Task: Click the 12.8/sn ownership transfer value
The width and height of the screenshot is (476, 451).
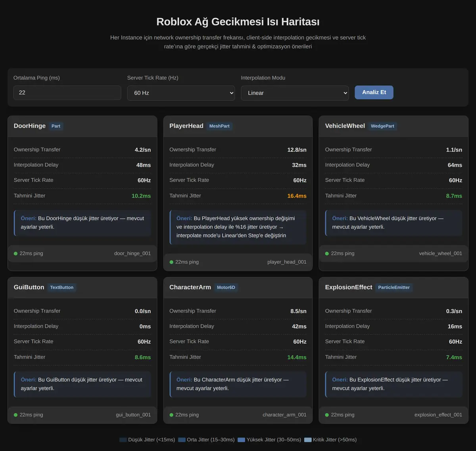Action: (297, 150)
